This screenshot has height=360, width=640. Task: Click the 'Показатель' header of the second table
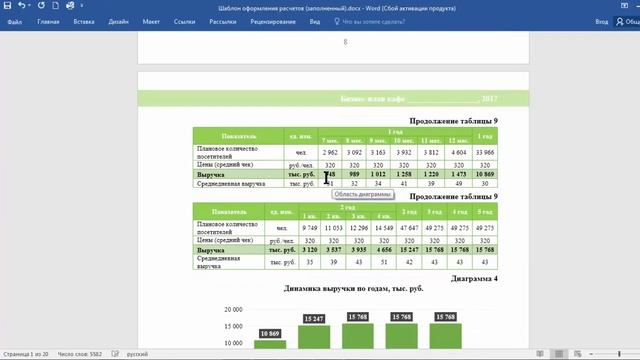click(x=229, y=212)
